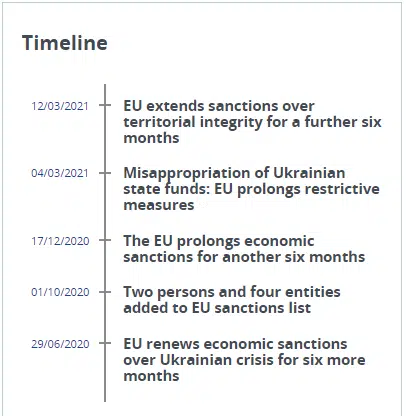This screenshot has height=416, width=406.
Task: Click the 12/03/2021 date label
Action: [60, 106]
